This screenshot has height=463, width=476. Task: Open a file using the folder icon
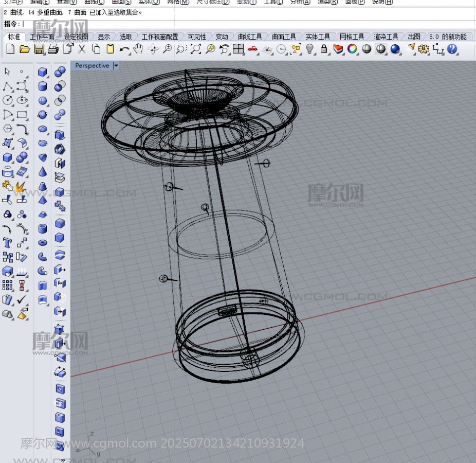coord(25,49)
